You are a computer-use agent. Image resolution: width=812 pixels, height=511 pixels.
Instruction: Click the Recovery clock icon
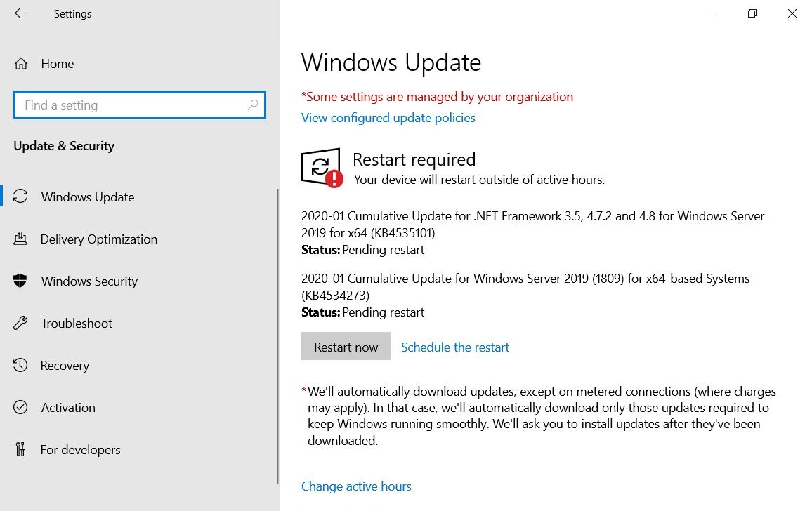click(x=21, y=366)
